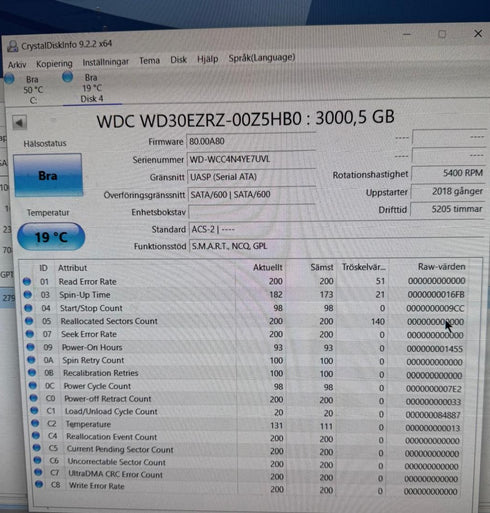Select the Read Error Rate attribute text
The image size is (490, 513).
[x=88, y=282]
